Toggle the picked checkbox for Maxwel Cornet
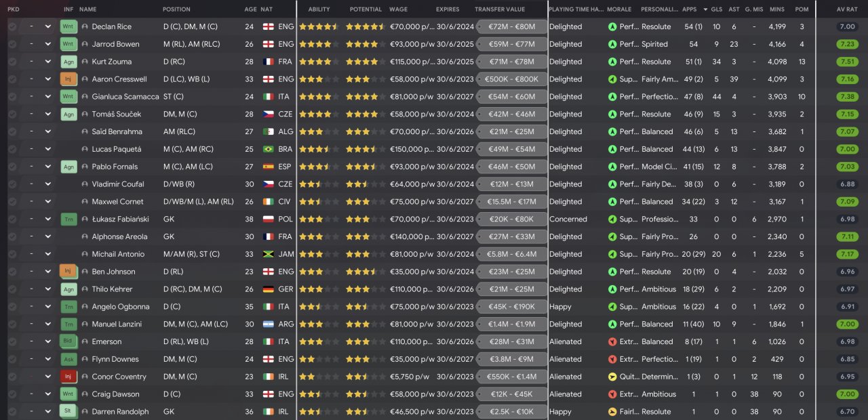Screen dimensions: 868x420 point(12,202)
